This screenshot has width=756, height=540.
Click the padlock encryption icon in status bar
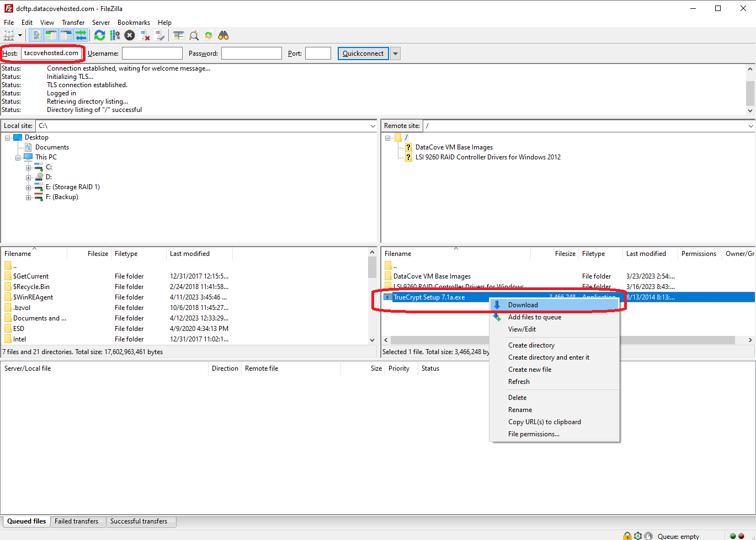627,536
